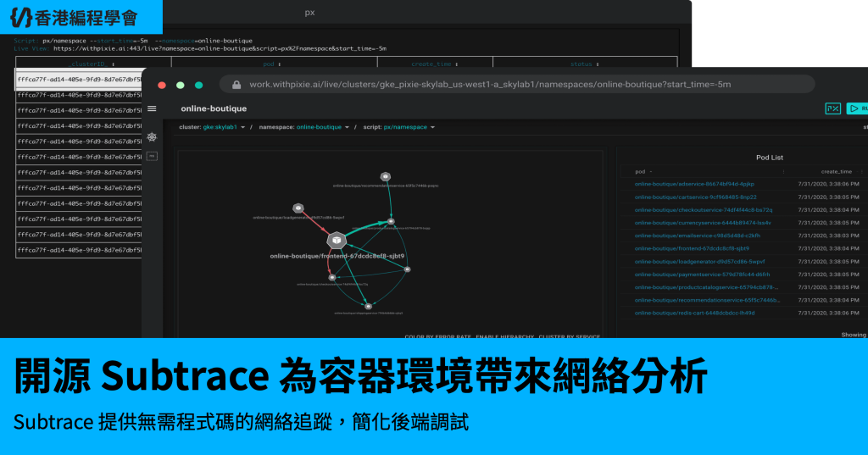Select the shippingservice pod node in graph
This screenshot has height=455, width=868.
[368, 306]
